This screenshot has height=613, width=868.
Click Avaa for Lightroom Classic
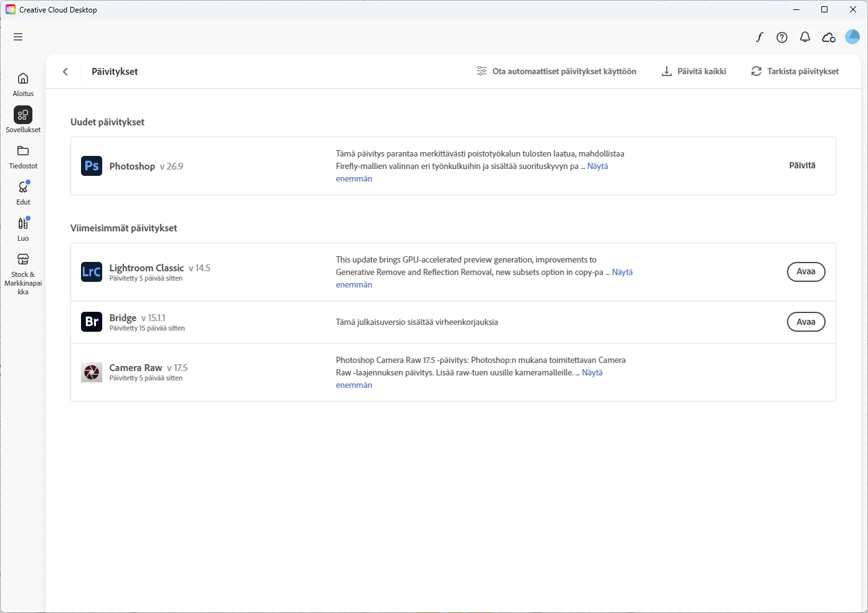click(x=806, y=272)
